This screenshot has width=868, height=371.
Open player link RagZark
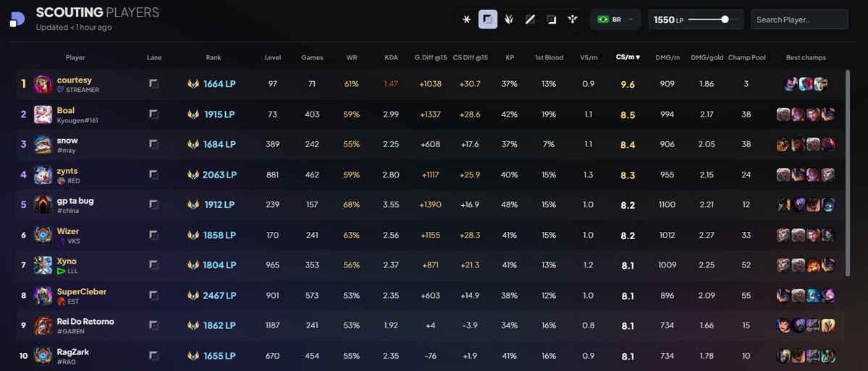(x=73, y=351)
